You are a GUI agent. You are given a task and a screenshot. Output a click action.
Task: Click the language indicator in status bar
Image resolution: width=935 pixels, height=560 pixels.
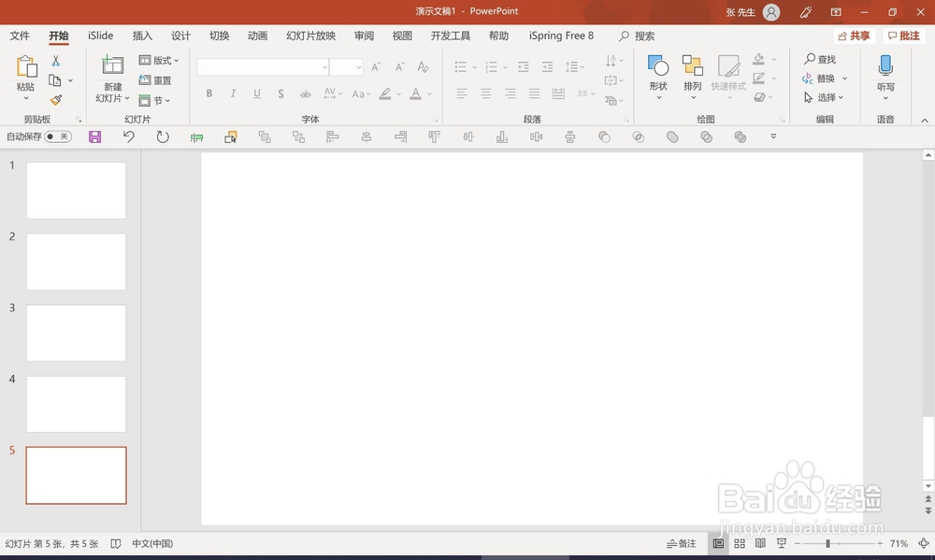[152, 543]
